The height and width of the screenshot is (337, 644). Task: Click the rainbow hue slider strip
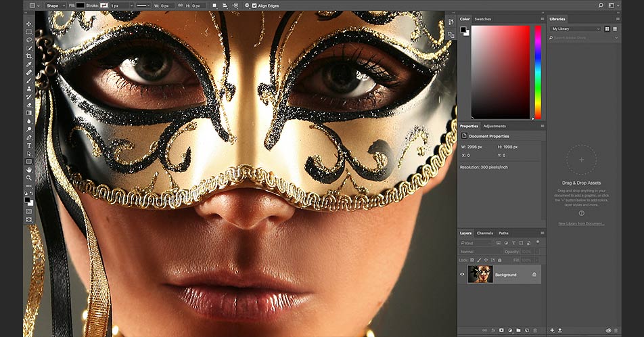pyautogui.click(x=538, y=72)
